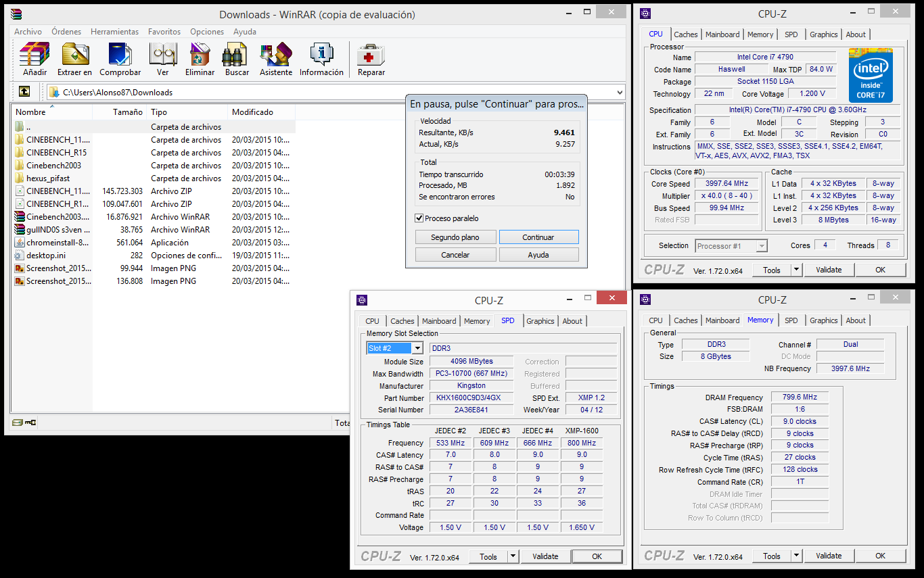
Task: Click the Cinebench2003 folder icon
Action: (20, 166)
